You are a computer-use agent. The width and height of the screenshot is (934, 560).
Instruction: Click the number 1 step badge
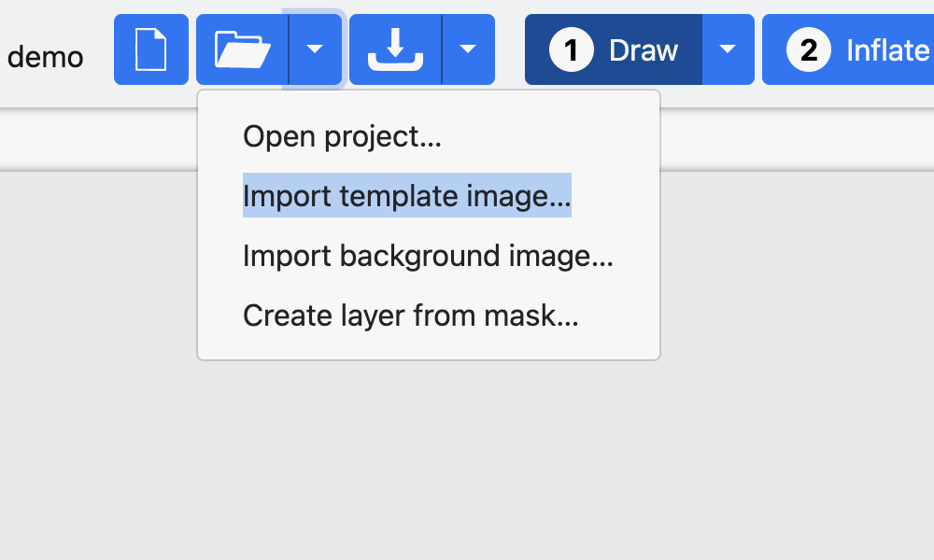click(572, 49)
